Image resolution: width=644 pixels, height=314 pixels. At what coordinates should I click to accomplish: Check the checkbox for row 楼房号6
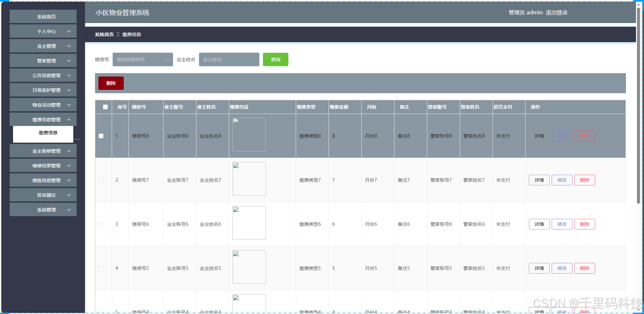coord(101,224)
